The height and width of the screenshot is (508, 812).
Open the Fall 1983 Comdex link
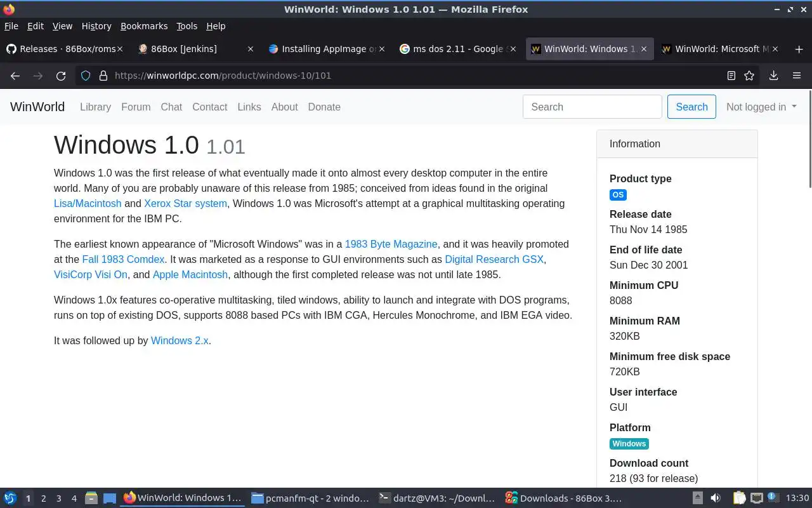pyautogui.click(x=123, y=259)
